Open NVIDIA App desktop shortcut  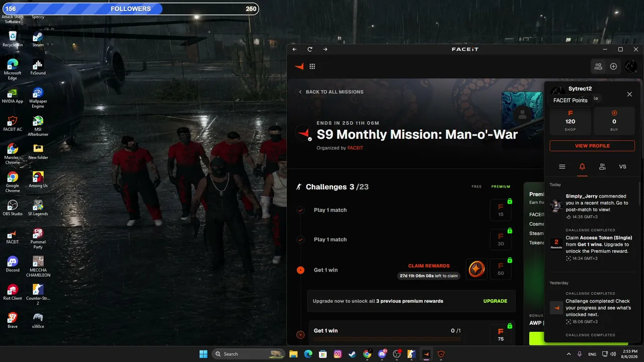(13, 96)
